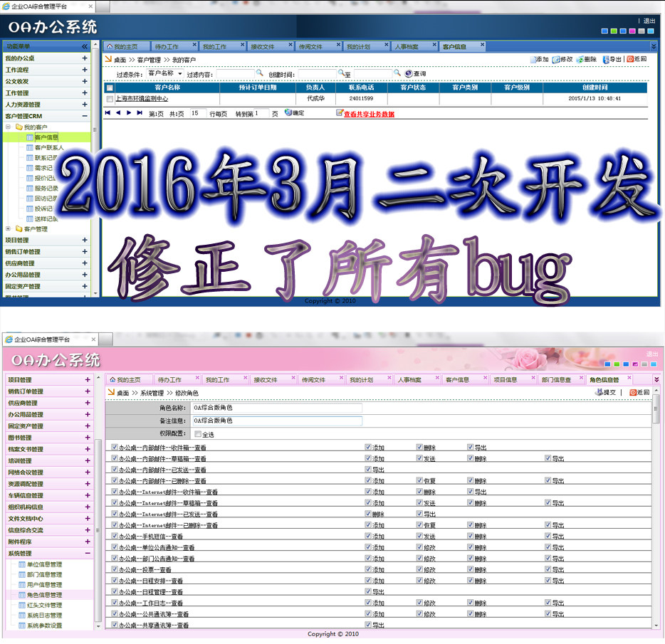Switch to the 项目信息 tab

pos(506,380)
